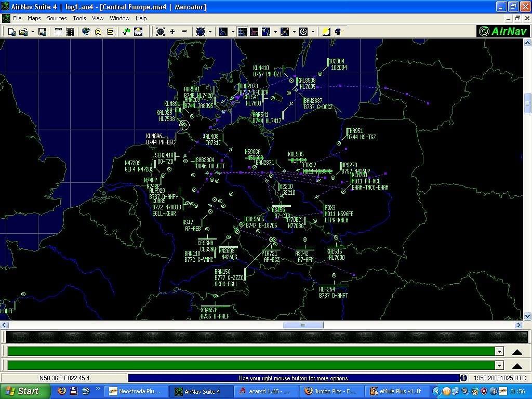Expand the blue map outline dropdown arrow
Screen dimensions: 532x399
(233, 32)
